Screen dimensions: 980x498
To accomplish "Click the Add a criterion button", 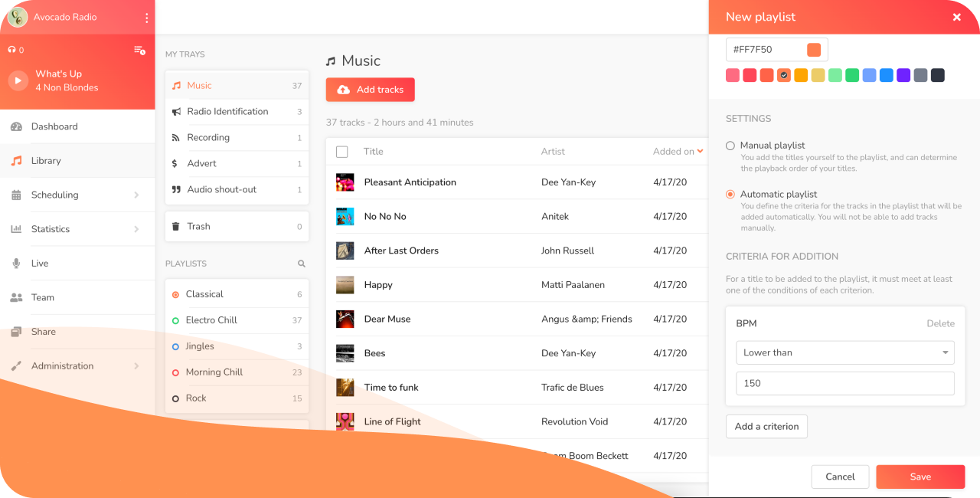I will [766, 427].
